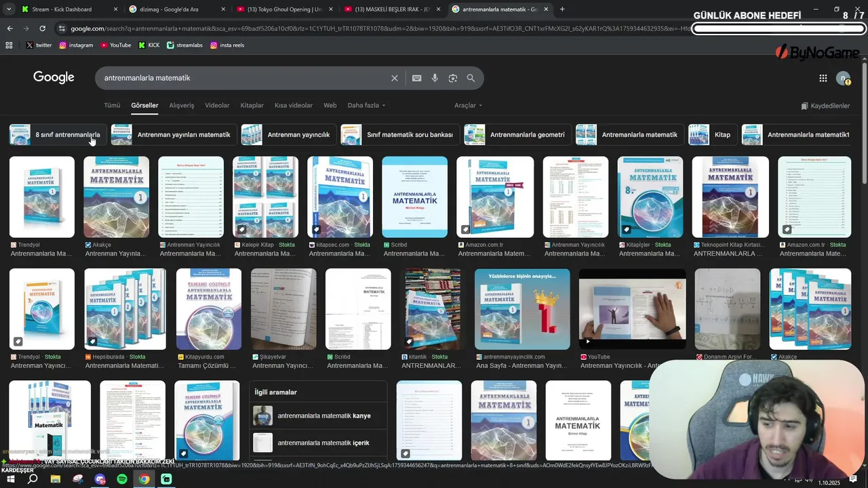Open Discord from the taskbar
868x488 pixels.
100,479
